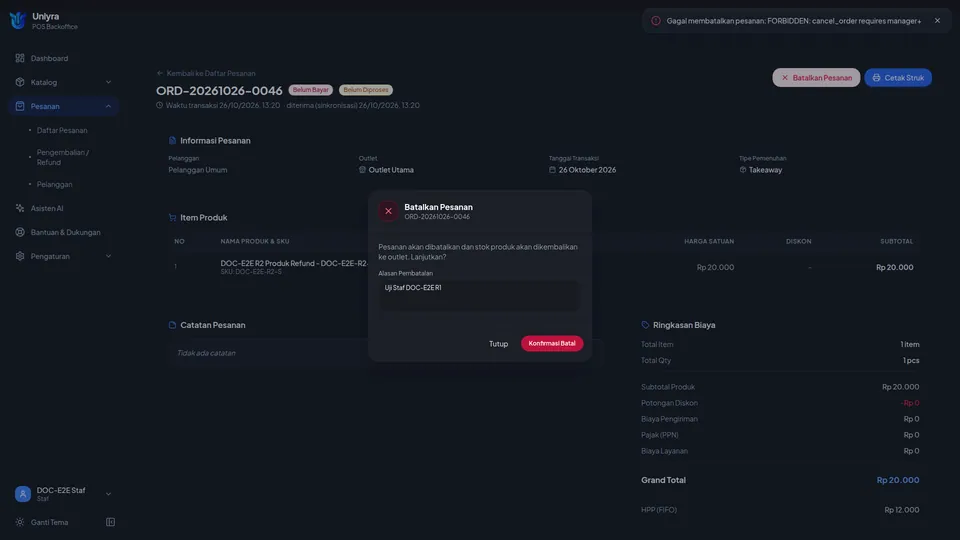The height and width of the screenshot is (540, 960).
Task: Click the DOC-E2E Staf avatar icon
Action: tap(23, 493)
